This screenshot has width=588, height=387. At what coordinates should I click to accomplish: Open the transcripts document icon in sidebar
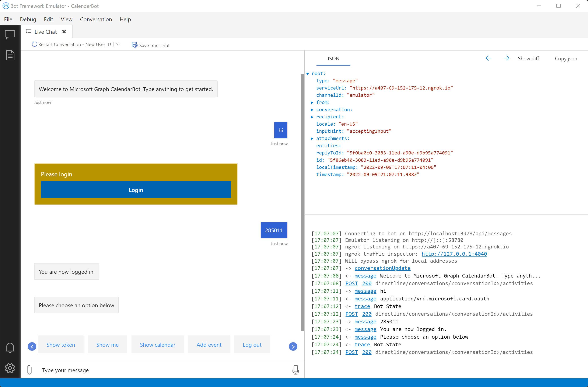[10, 55]
